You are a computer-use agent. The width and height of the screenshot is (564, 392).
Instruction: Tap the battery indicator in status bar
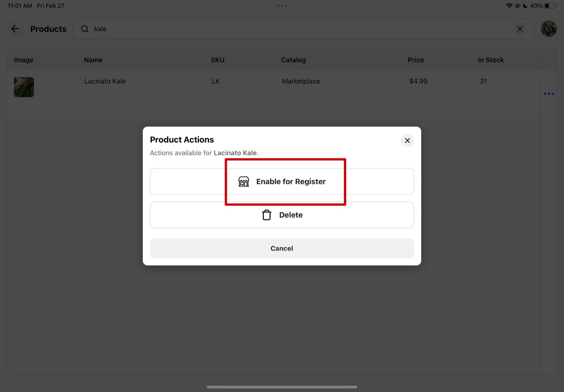pyautogui.click(x=549, y=6)
